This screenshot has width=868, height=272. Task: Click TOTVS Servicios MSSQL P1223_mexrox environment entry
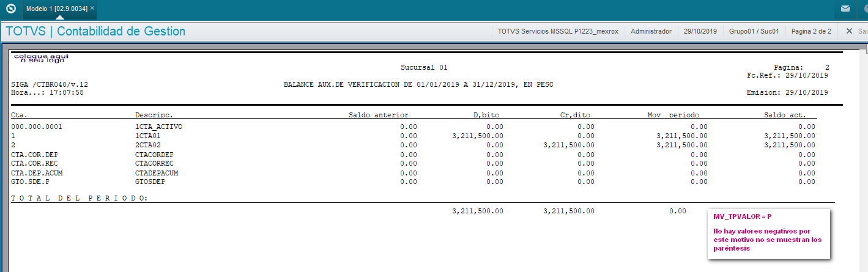pyautogui.click(x=558, y=31)
